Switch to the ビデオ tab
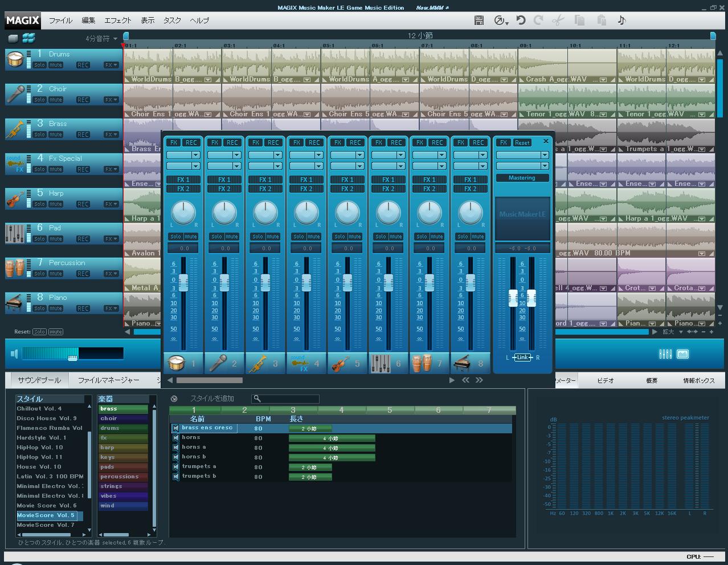 point(606,380)
